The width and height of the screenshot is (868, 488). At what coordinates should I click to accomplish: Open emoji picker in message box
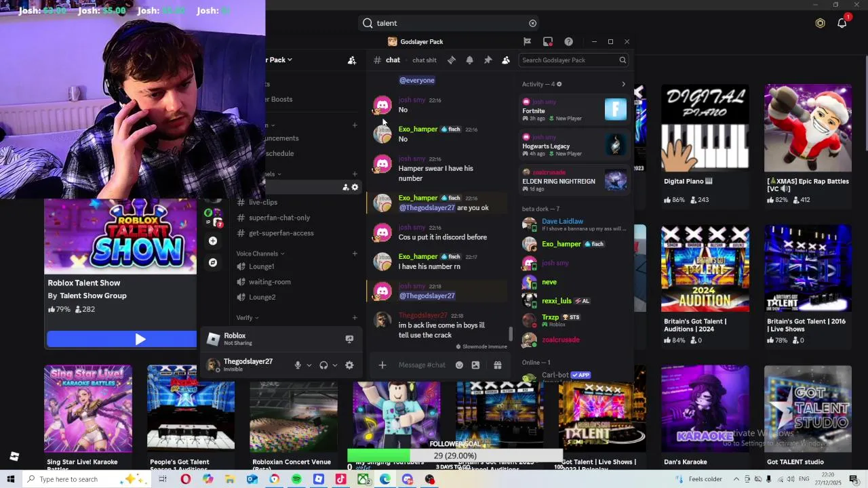coord(459,365)
